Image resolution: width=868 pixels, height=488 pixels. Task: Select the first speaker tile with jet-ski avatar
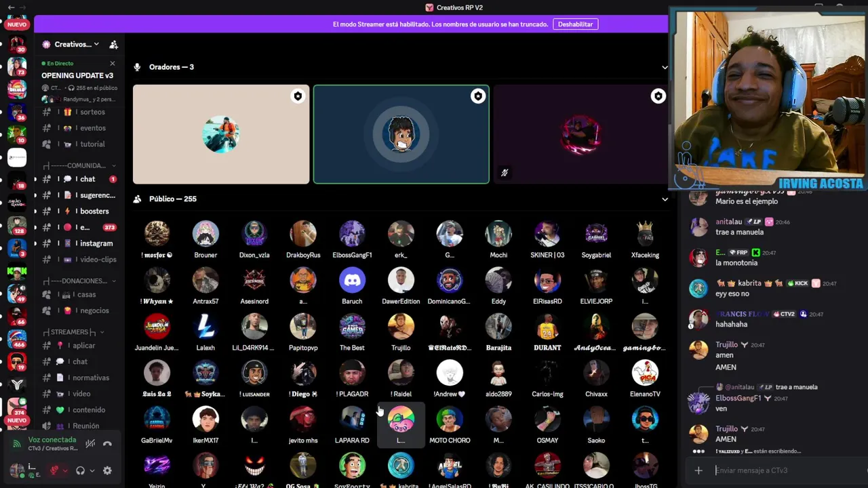pyautogui.click(x=221, y=134)
